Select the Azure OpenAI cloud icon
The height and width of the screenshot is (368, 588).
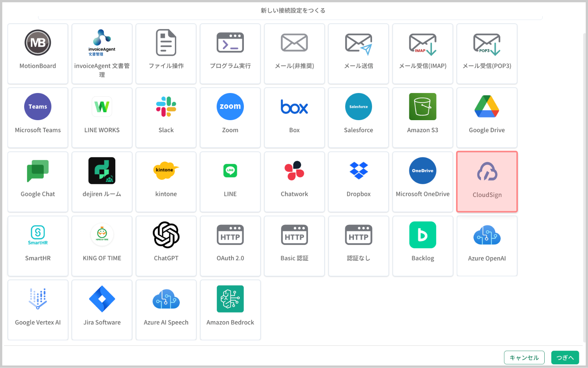tap(487, 235)
